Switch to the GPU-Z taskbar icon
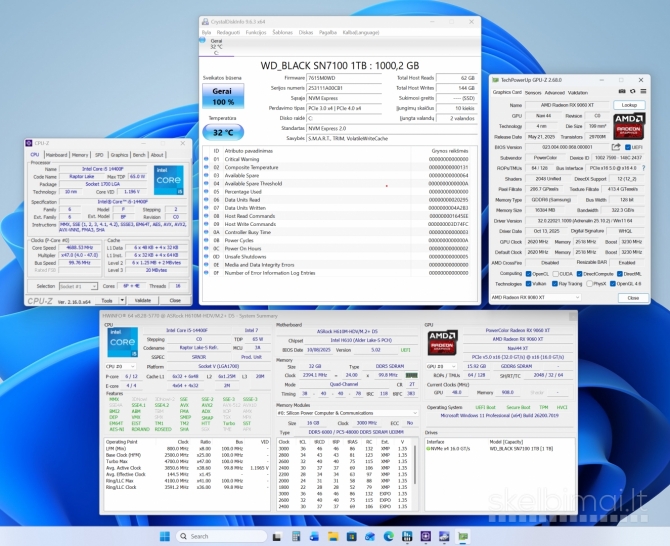The height and width of the screenshot is (546, 670). click(463, 537)
